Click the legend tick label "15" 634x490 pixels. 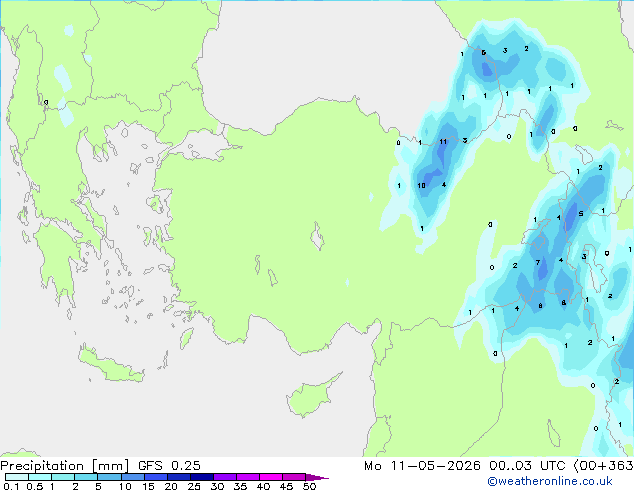point(148,486)
